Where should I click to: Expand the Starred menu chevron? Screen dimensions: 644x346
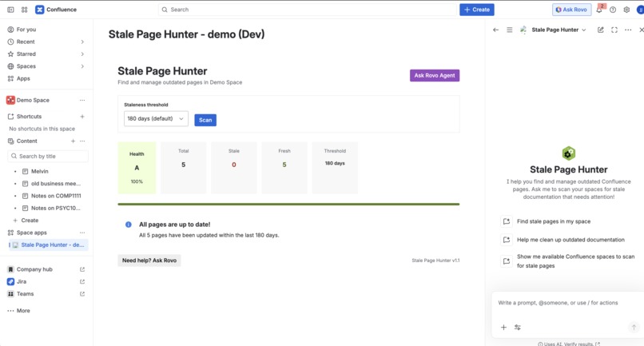point(82,54)
